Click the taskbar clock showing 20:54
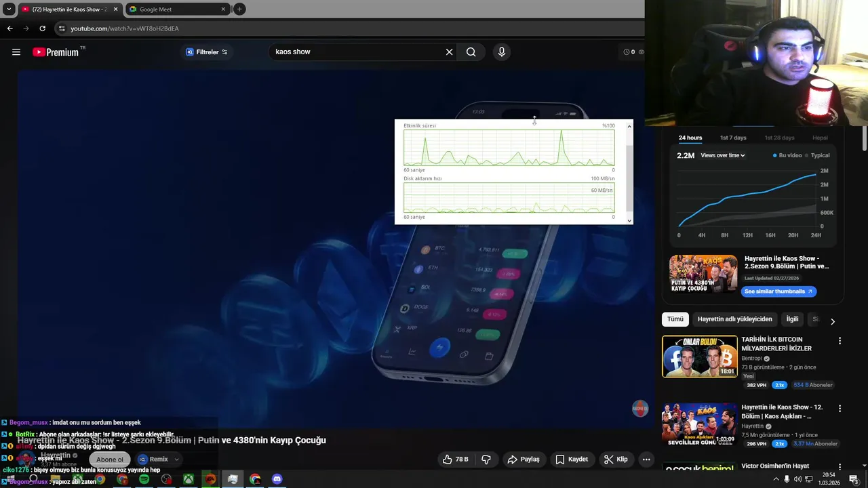868x488 pixels. pos(829,479)
